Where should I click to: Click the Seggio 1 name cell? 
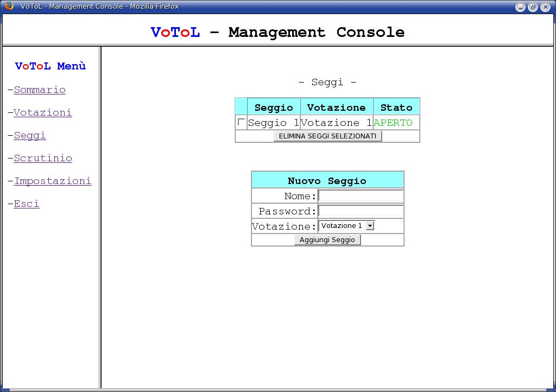pos(274,123)
